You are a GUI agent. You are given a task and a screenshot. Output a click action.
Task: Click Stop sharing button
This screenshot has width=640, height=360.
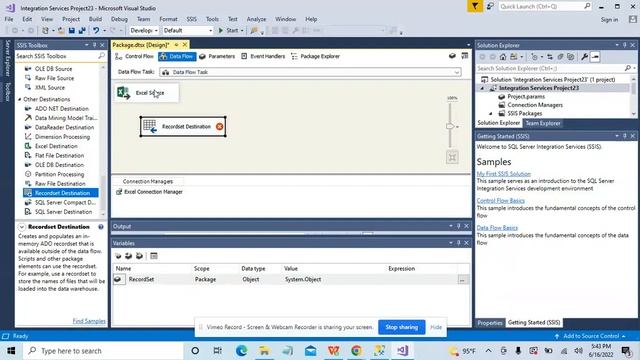(402, 327)
